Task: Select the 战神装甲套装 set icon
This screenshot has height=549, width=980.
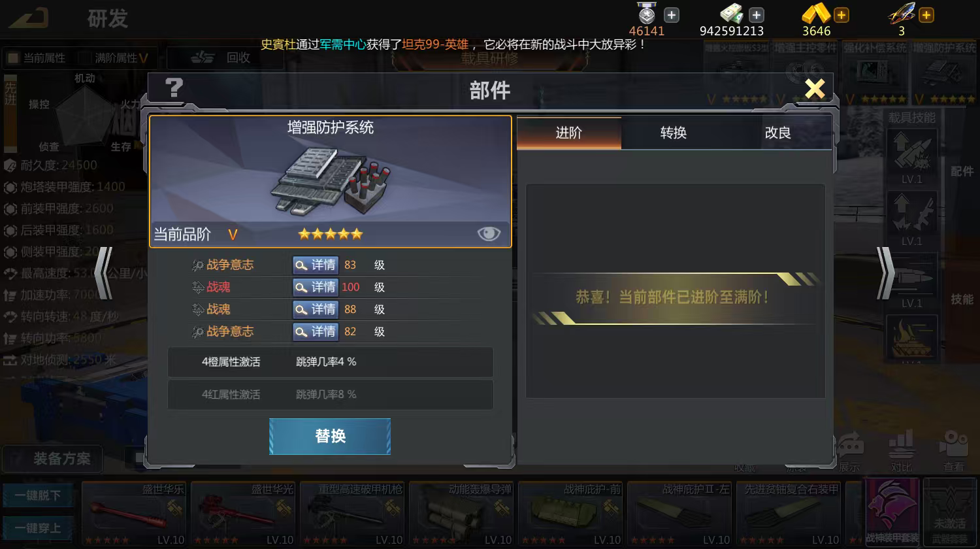Action: click(x=892, y=513)
